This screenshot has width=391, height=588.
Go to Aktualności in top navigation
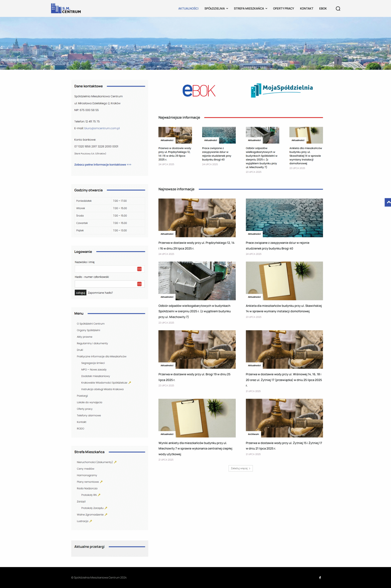188,8
